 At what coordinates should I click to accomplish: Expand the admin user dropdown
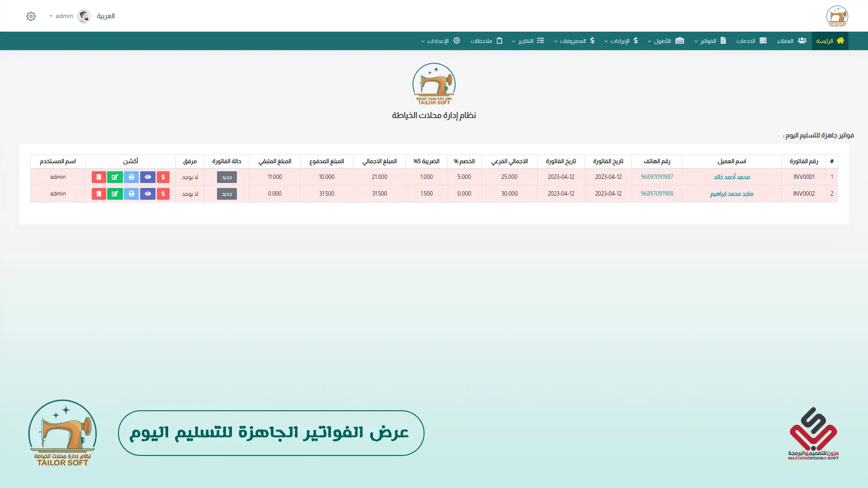pos(61,16)
